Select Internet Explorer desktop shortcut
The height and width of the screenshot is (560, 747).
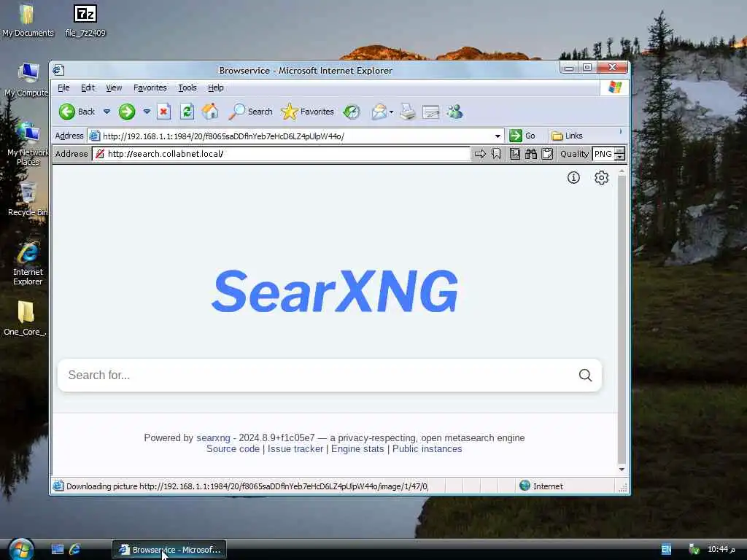(x=28, y=264)
